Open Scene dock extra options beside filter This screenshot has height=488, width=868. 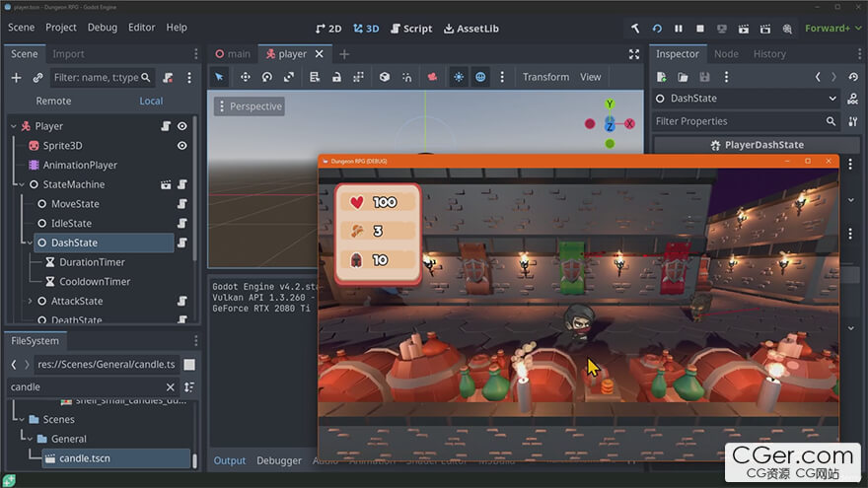tap(189, 78)
